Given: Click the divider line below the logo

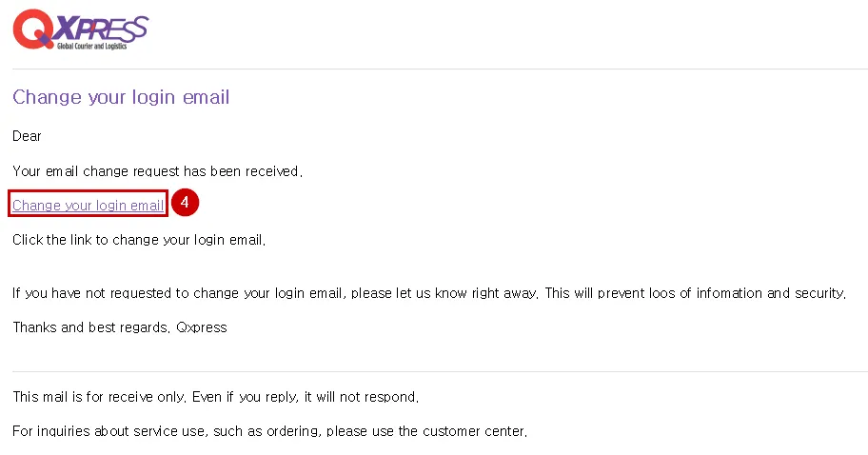Looking at the screenshot, I should [438, 69].
